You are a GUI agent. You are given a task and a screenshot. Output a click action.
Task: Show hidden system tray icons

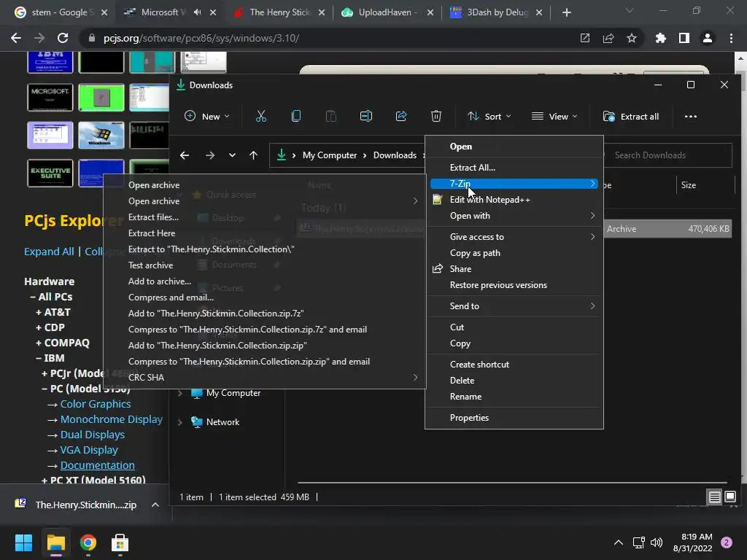619,542
